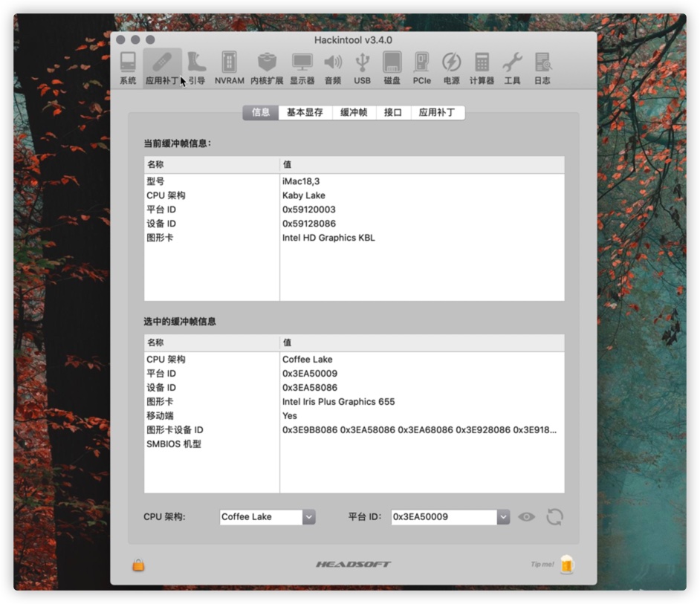
Task: Open the 音频 (Audio) section
Action: 332,67
